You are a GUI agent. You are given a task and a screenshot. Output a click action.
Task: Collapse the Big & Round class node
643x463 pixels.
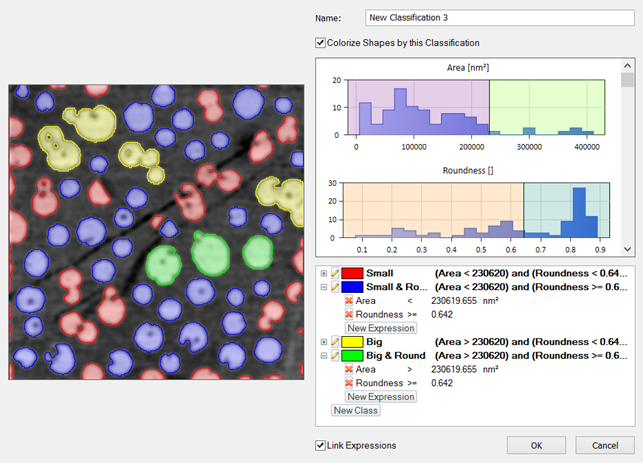click(x=324, y=356)
